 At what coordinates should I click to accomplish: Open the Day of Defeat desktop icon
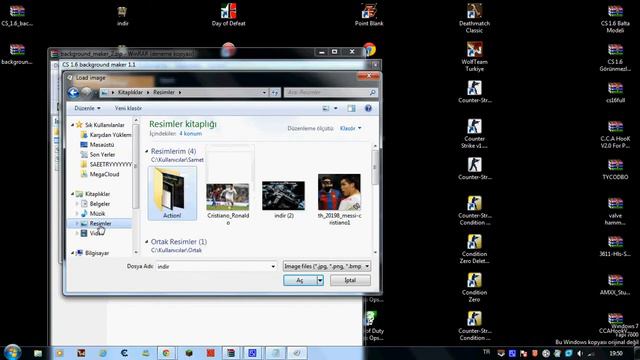pyautogui.click(x=228, y=15)
